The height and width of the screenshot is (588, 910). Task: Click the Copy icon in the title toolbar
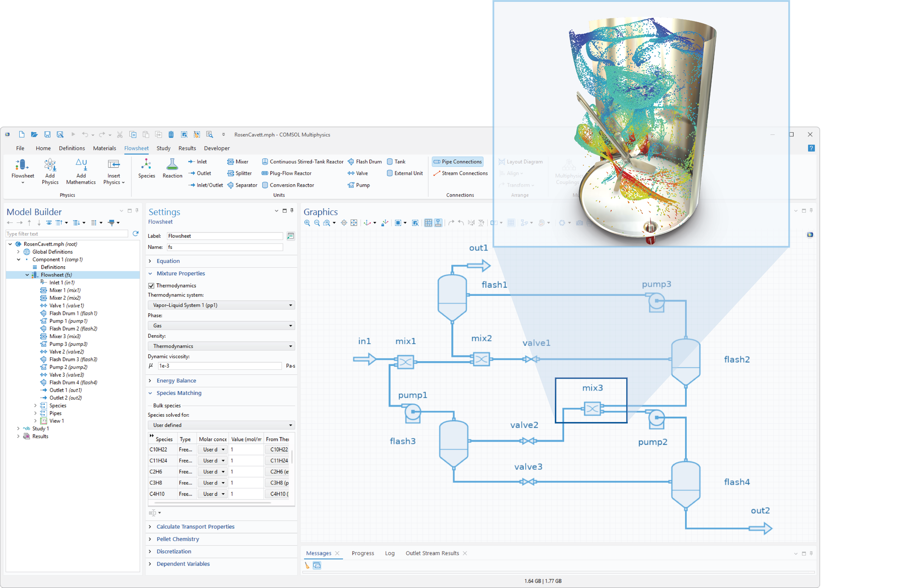pyautogui.click(x=133, y=134)
